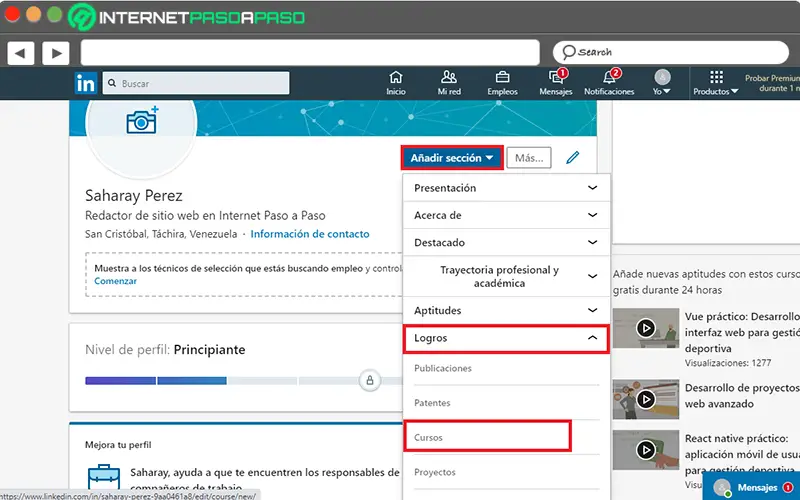This screenshot has height=500, width=800.
Task: Collapse the Logros section
Action: (506, 338)
